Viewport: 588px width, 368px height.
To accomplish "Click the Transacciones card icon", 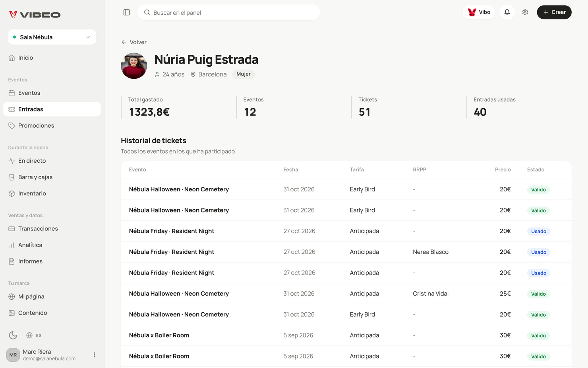I will coord(12,229).
